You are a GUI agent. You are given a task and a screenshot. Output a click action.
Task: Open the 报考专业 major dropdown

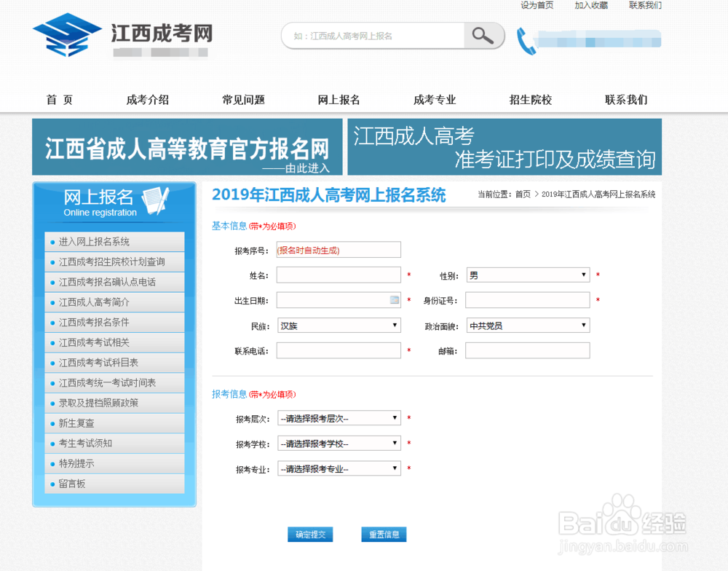[x=339, y=468]
